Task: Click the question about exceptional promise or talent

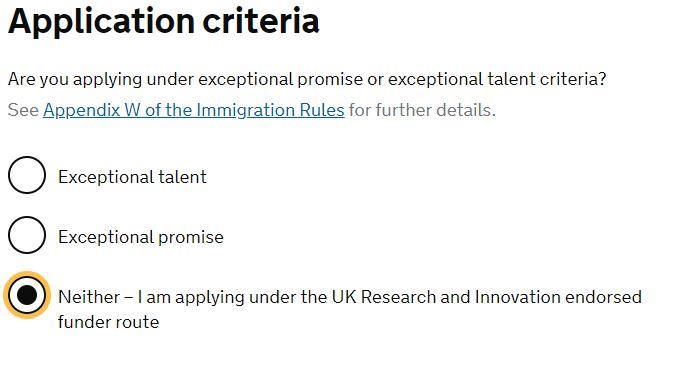Action: click(307, 80)
